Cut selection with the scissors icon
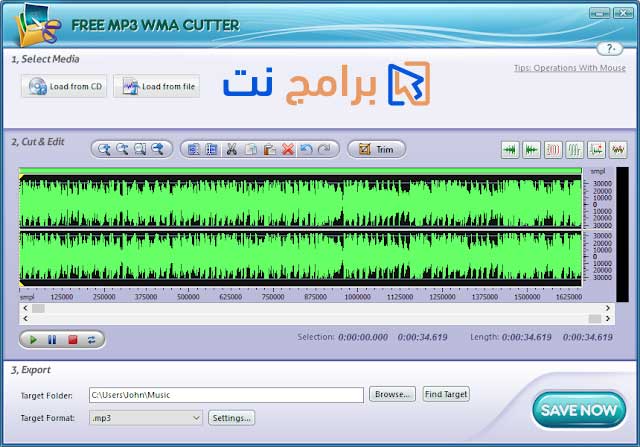Screen dimensions: 640x447 (x=231, y=149)
